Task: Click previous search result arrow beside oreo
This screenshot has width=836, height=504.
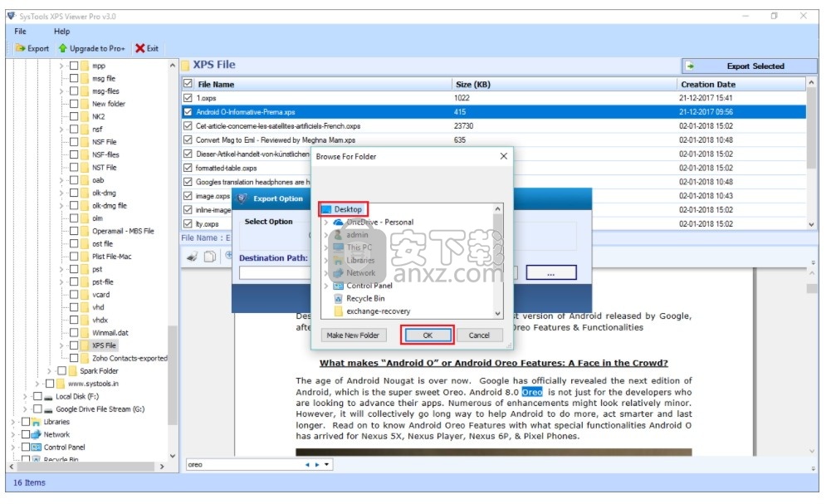Action: click(307, 465)
